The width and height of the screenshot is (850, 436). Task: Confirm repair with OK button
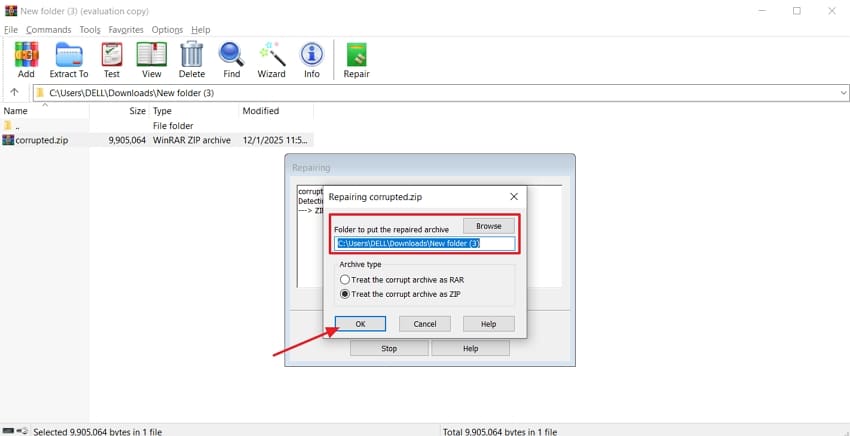[360, 324]
